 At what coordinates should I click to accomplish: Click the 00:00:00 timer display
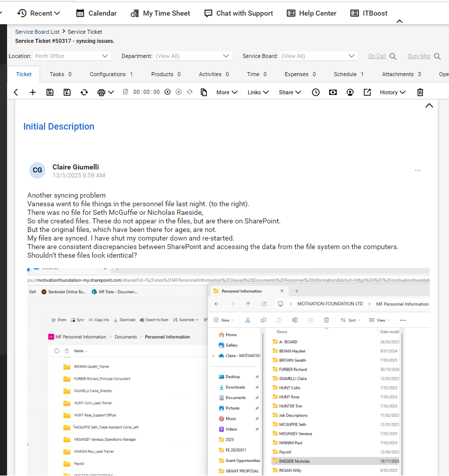click(146, 92)
